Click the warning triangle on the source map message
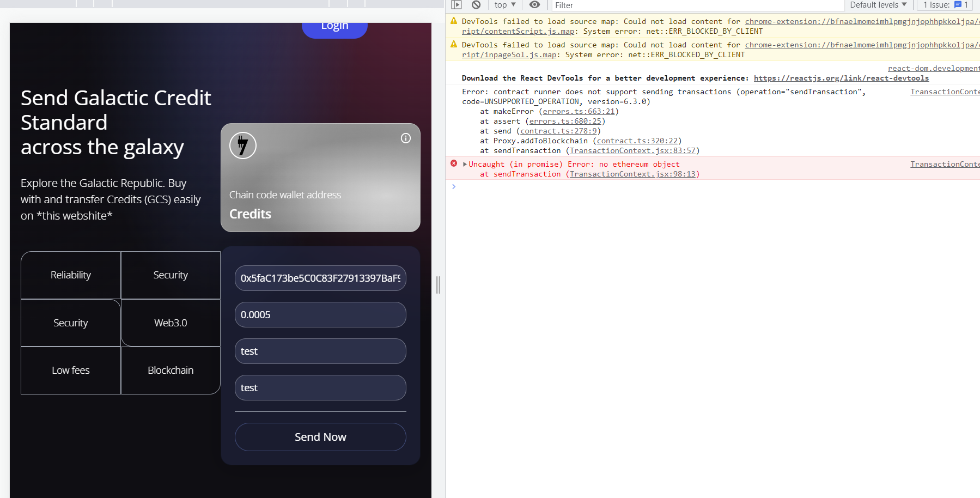The image size is (980, 498). pos(454,21)
